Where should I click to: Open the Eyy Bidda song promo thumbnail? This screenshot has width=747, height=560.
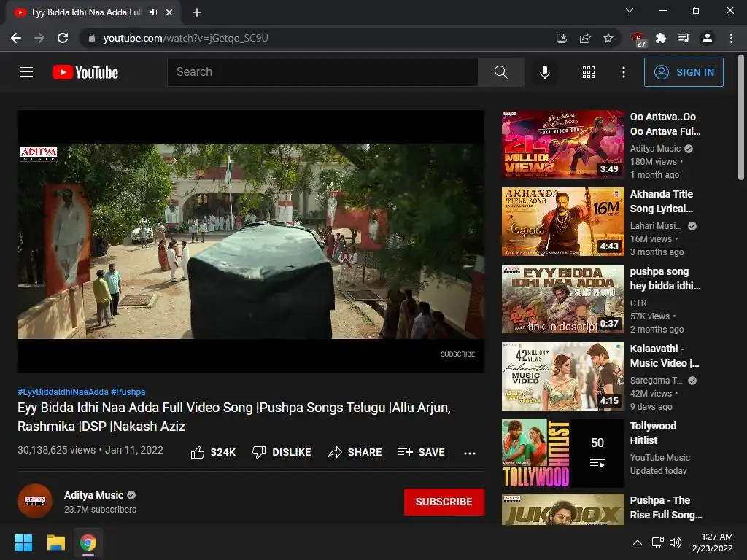tap(562, 298)
